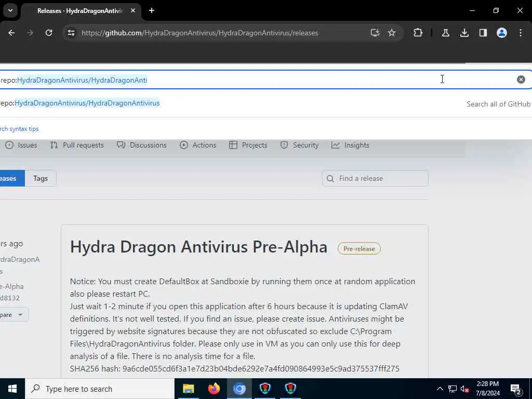Open Chrome three-dot menu
This screenshot has width=532, height=399.
tap(521, 33)
